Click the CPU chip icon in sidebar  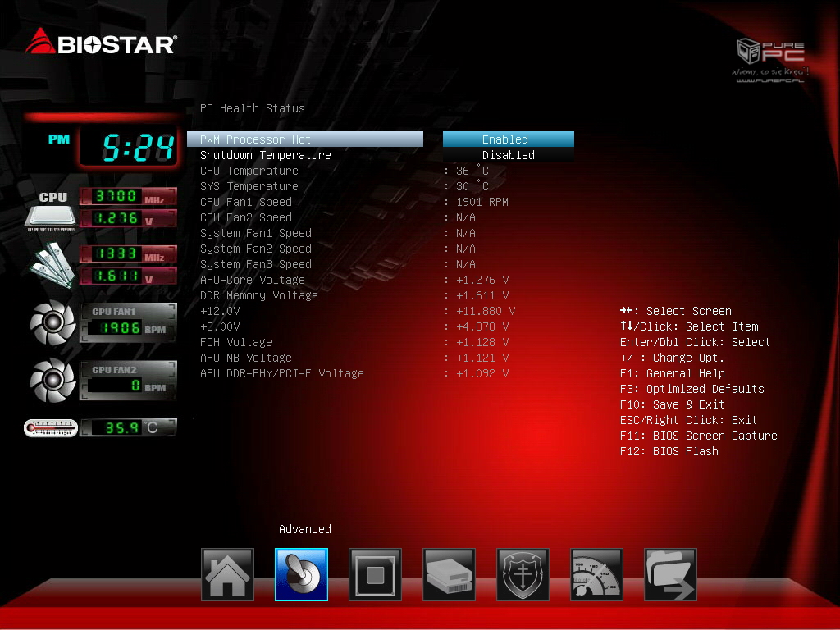(x=51, y=217)
